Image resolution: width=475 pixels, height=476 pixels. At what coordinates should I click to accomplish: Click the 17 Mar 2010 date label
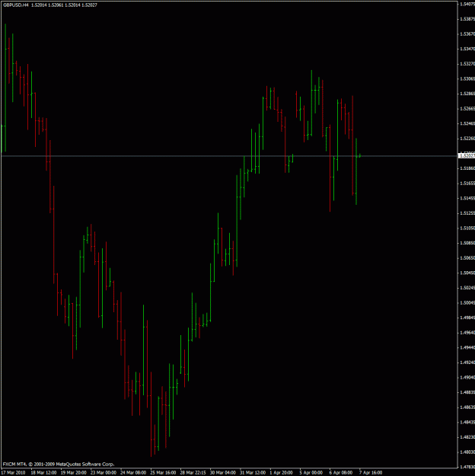point(14,473)
